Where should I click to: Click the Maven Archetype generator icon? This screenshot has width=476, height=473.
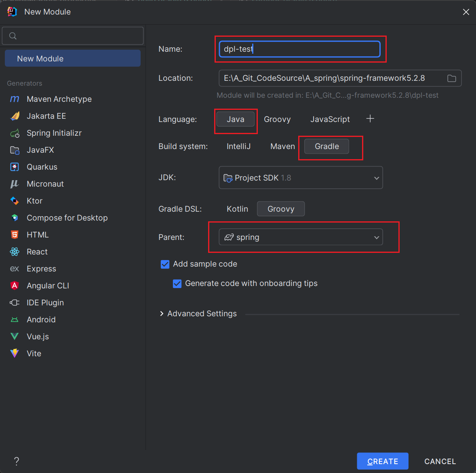[15, 99]
